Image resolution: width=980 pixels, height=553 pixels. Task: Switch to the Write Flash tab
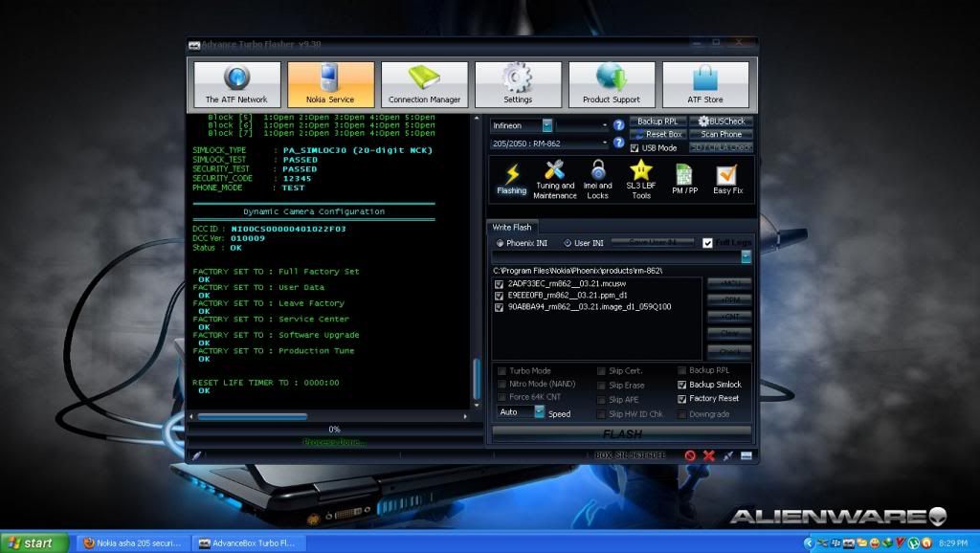511,227
